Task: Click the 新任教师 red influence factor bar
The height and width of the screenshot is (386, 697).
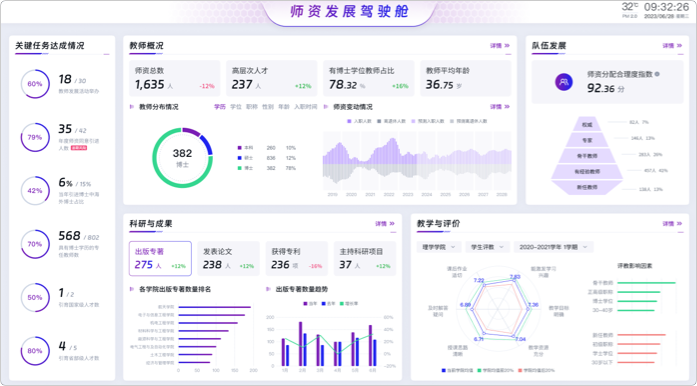Action: (x=641, y=335)
